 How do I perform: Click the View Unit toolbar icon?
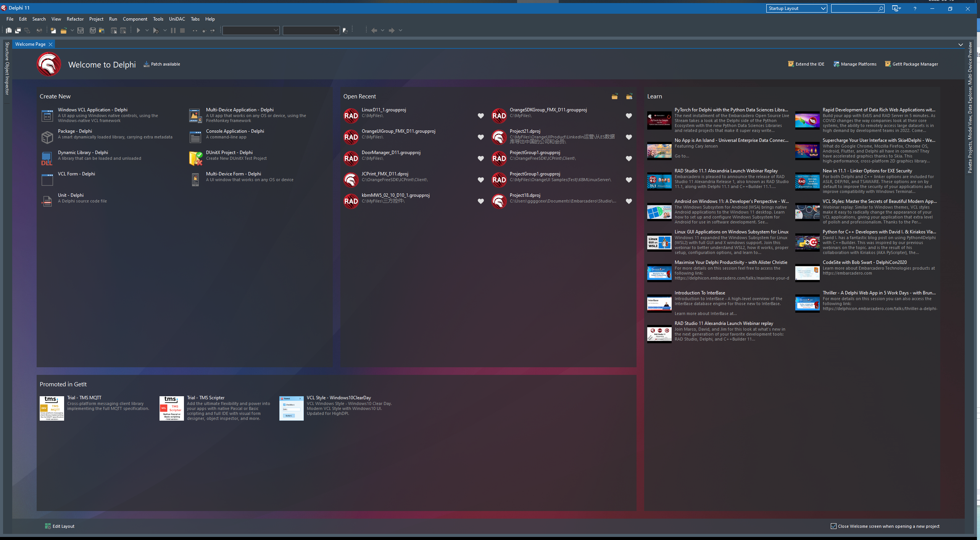[8, 31]
